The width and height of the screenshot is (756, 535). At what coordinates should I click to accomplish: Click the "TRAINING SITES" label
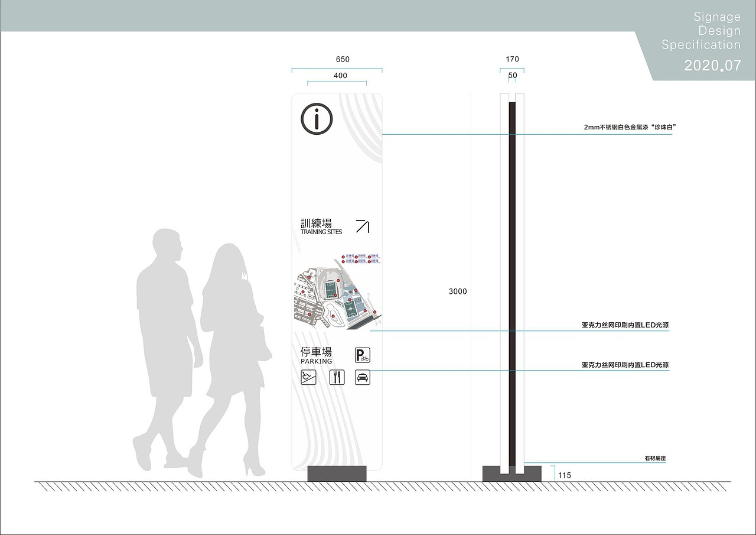(x=321, y=232)
